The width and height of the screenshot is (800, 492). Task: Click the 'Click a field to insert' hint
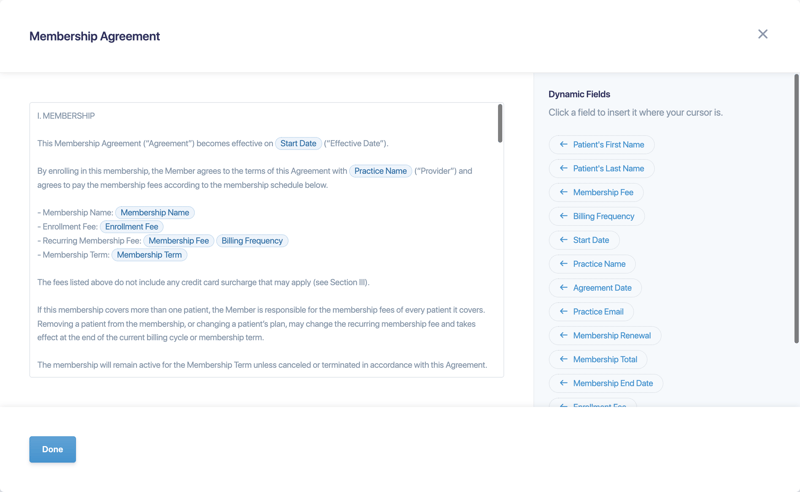(635, 112)
